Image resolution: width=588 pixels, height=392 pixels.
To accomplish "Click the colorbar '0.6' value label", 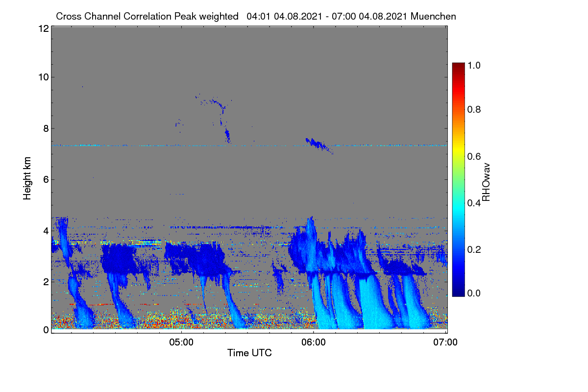I will 474,156.
